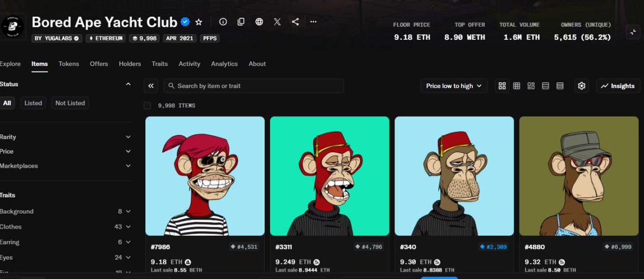Copy collection address icon
Image resolution: width=644 pixels, height=279 pixels.
pos(241,22)
